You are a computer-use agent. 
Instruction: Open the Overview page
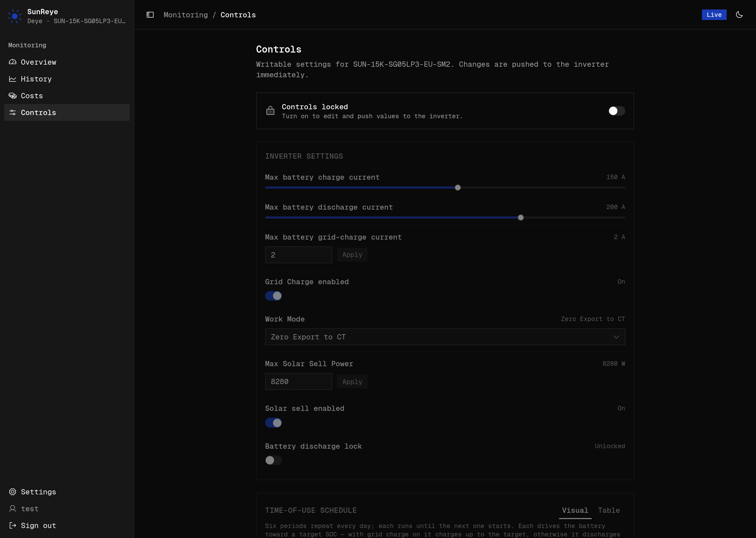point(67,62)
